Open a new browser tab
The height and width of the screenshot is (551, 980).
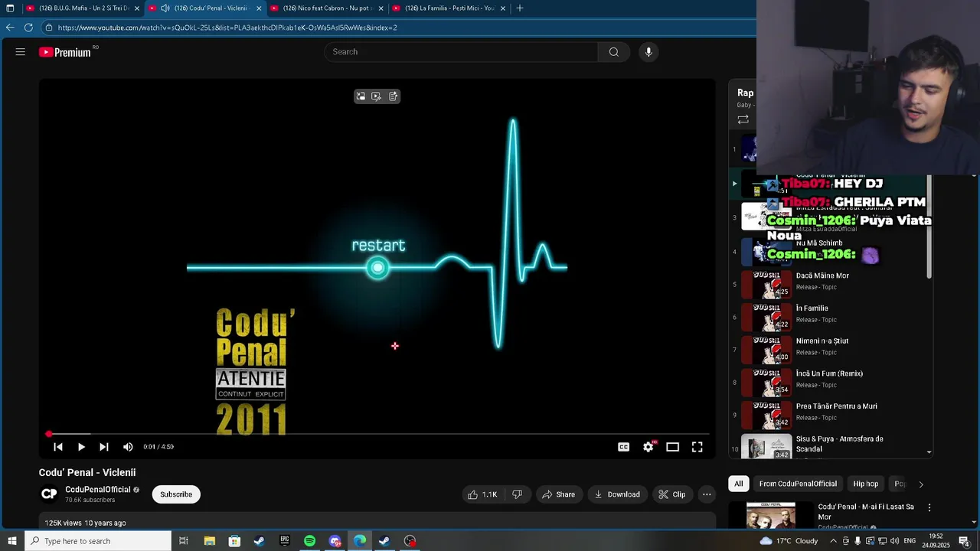click(x=520, y=8)
